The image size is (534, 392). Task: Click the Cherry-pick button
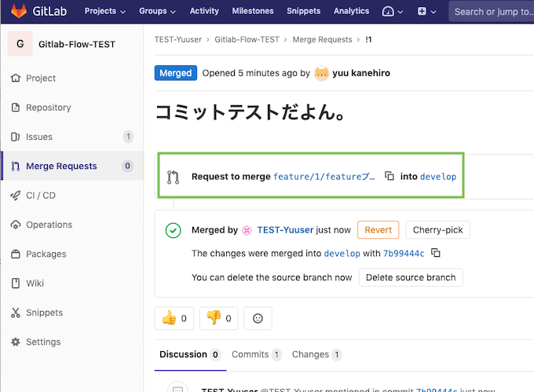[x=437, y=230]
